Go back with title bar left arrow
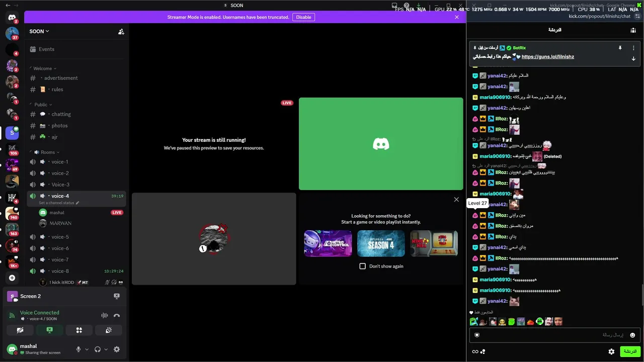The height and width of the screenshot is (362, 644). click(8, 6)
